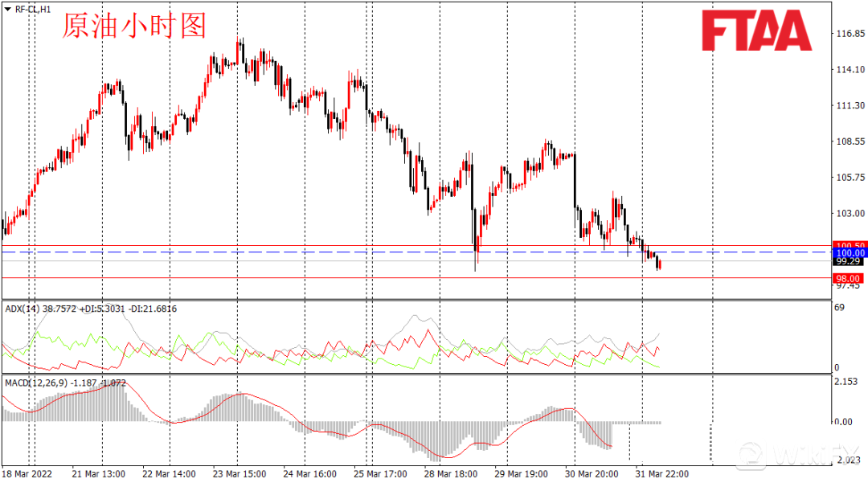Click the 99.29 current price tag
Screen dimensions: 868x483
(x=850, y=262)
